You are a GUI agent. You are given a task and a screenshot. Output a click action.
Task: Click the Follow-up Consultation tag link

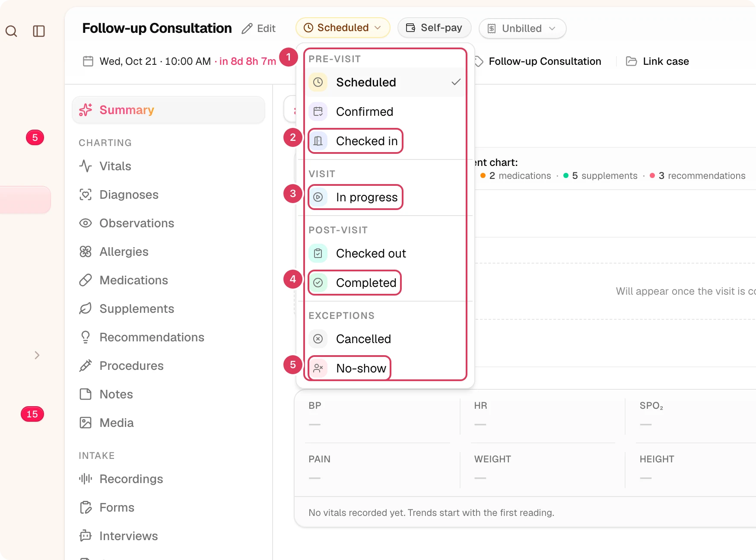545,61
